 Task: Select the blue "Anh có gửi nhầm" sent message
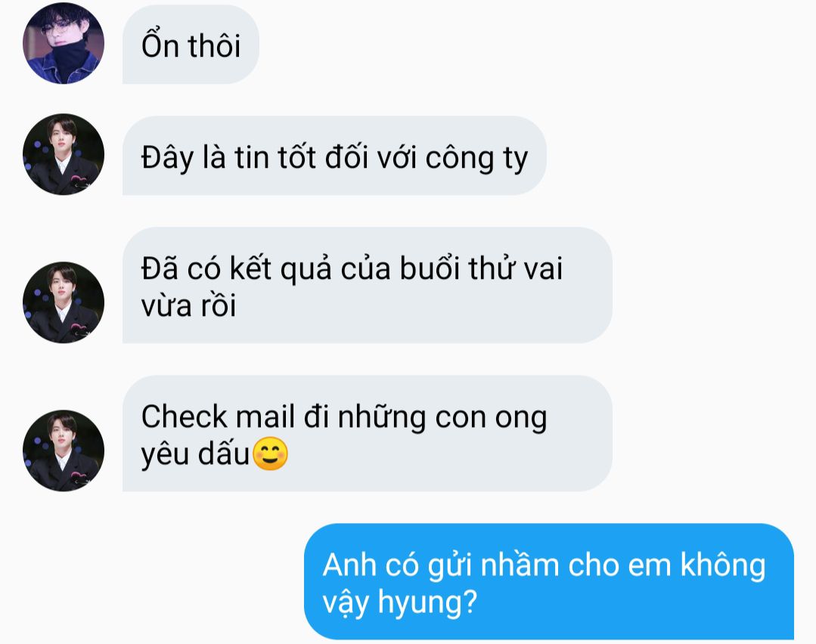pos(549,581)
